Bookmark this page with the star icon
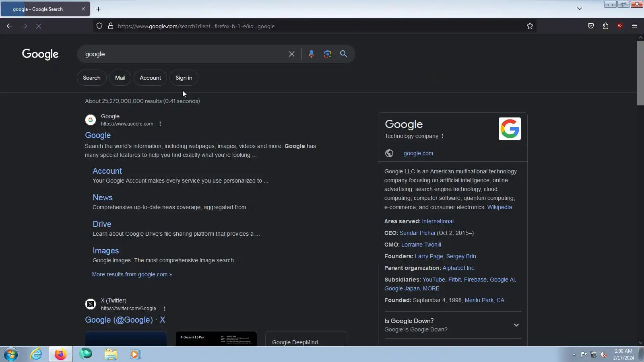The image size is (644, 362). 530,26
